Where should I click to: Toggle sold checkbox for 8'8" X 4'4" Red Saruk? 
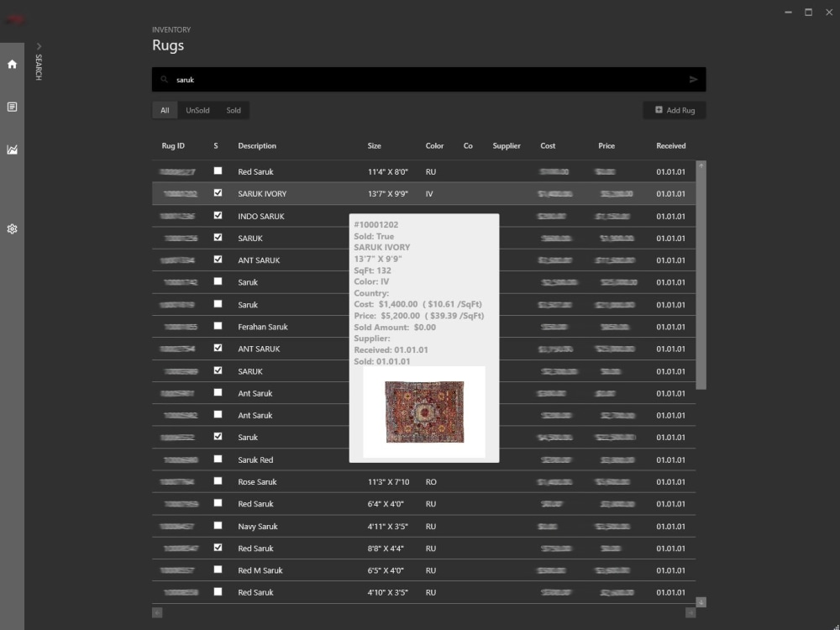pyautogui.click(x=218, y=548)
